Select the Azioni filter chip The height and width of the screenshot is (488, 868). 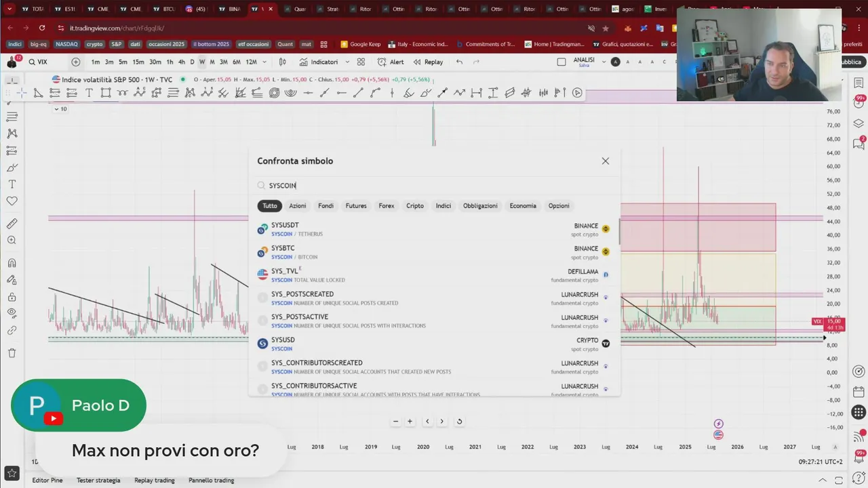298,206
